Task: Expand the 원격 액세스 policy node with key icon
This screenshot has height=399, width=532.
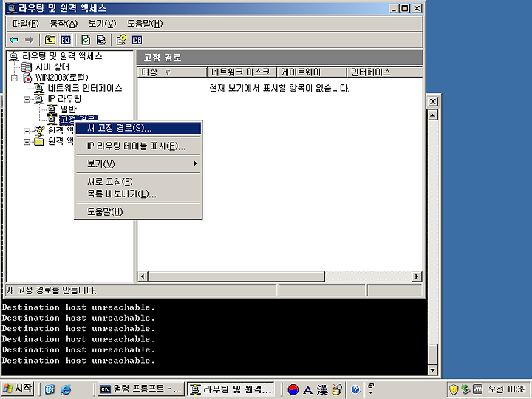Action: pyautogui.click(x=27, y=131)
